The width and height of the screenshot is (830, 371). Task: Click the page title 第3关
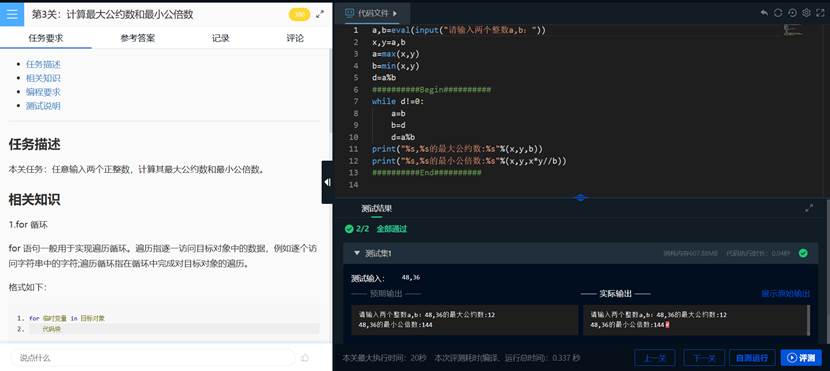pos(112,14)
